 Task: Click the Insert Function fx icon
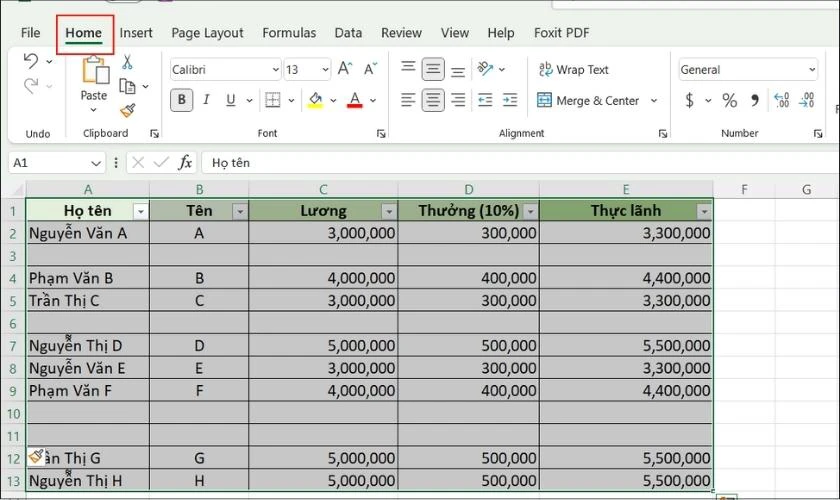click(x=185, y=162)
